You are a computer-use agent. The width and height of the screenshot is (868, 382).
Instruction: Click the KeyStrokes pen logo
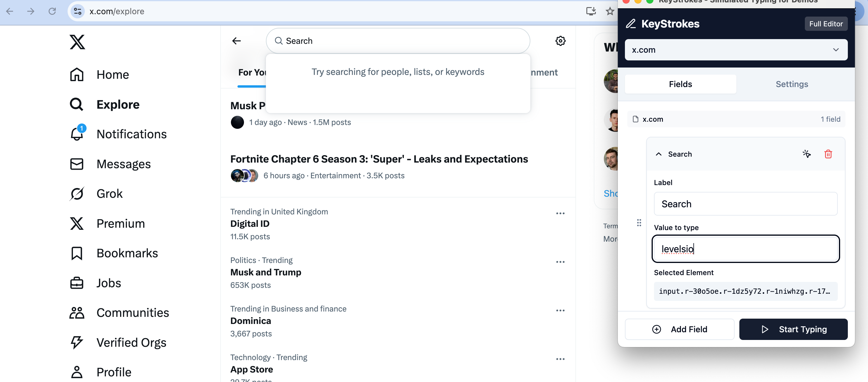[631, 24]
